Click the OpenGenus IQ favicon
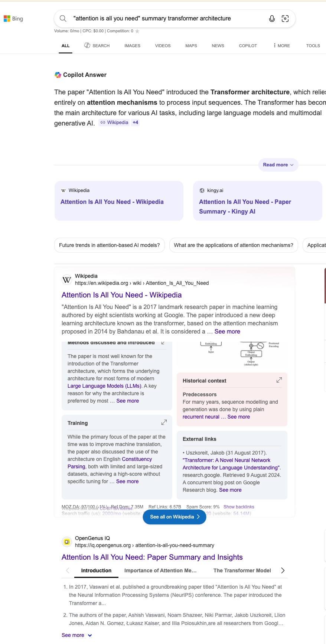Viewport: 326px width, 644px height. point(67,542)
